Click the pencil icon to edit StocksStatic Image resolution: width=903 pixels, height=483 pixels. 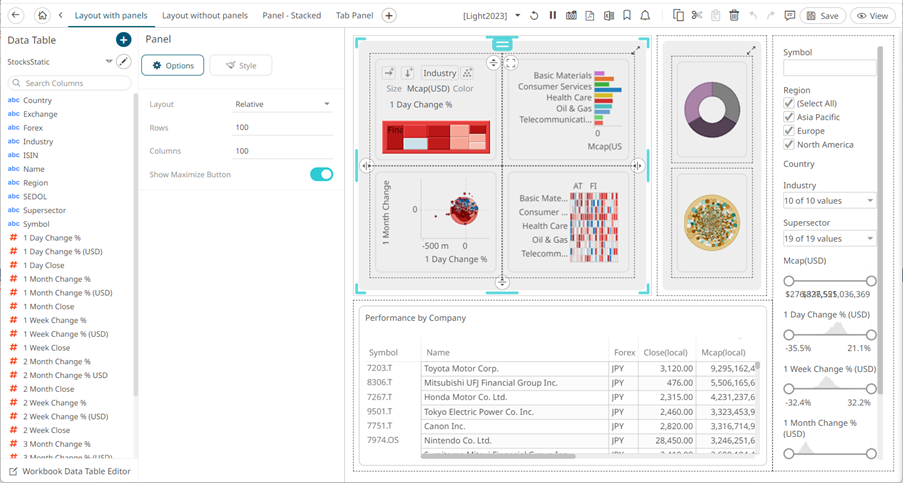pyautogui.click(x=124, y=62)
